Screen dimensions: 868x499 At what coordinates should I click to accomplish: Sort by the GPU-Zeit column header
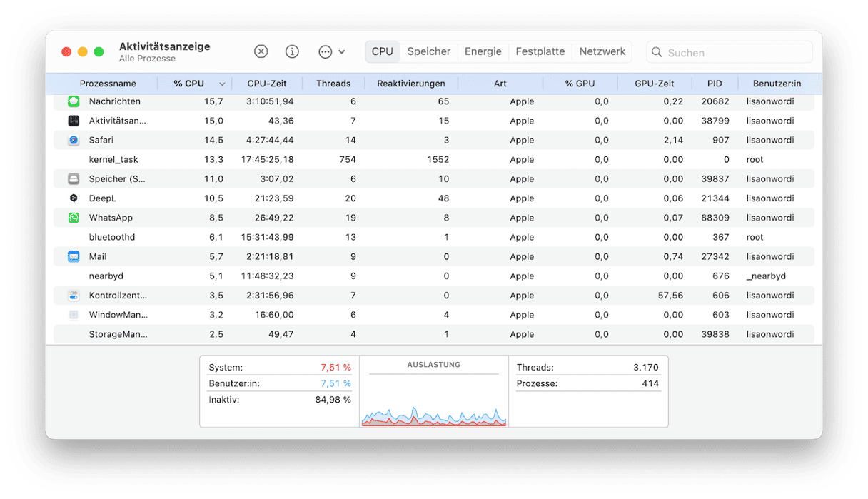(x=655, y=84)
